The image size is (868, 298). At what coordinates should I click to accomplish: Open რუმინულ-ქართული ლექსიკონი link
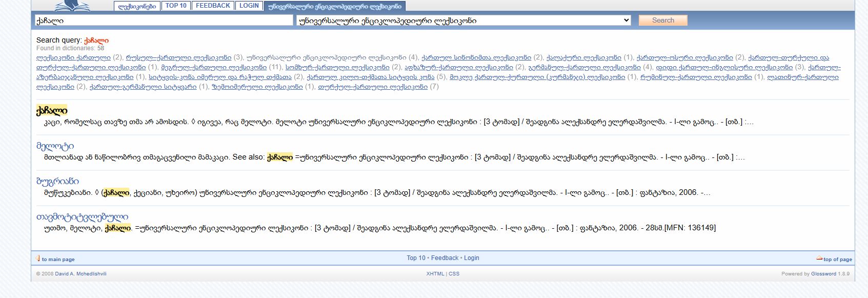[x=696, y=77]
